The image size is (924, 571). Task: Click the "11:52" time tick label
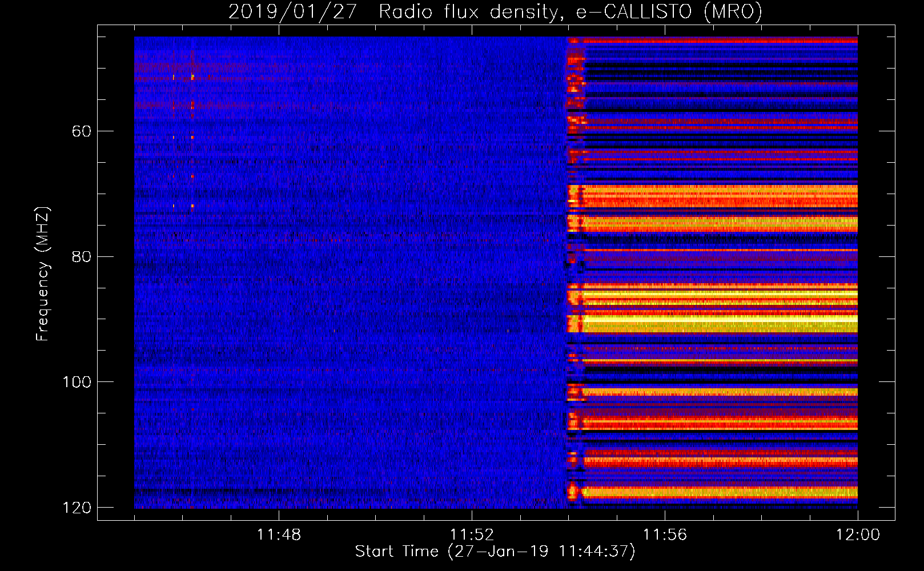tap(472, 535)
